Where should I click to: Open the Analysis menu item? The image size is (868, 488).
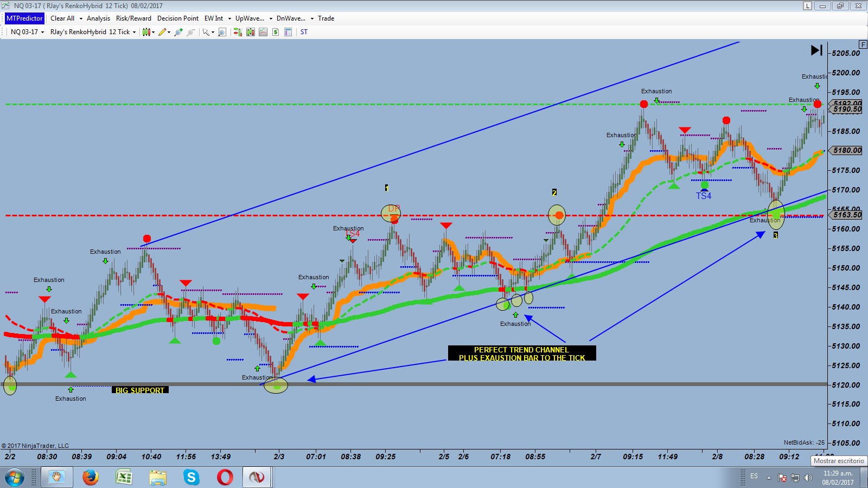98,18
